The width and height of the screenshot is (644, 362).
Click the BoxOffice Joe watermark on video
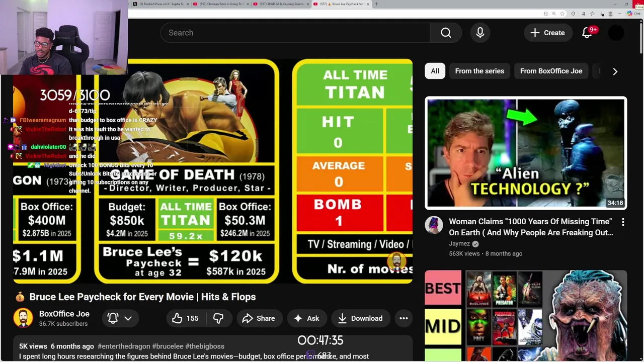396,261
